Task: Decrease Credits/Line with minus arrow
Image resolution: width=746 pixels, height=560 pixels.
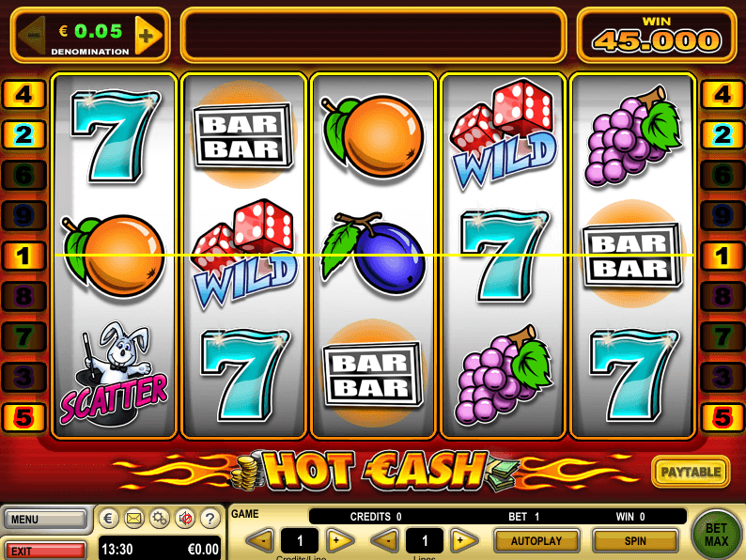Action: 260,540
